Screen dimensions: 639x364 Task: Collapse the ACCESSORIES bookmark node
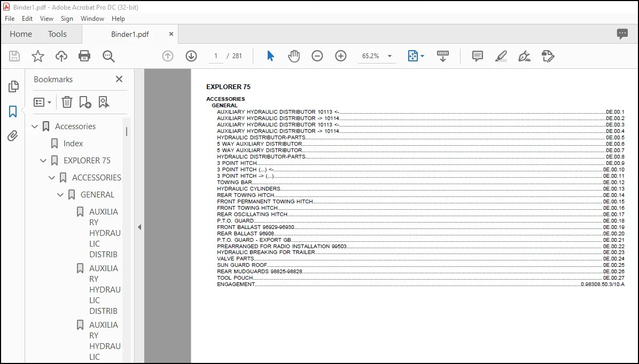(x=52, y=178)
